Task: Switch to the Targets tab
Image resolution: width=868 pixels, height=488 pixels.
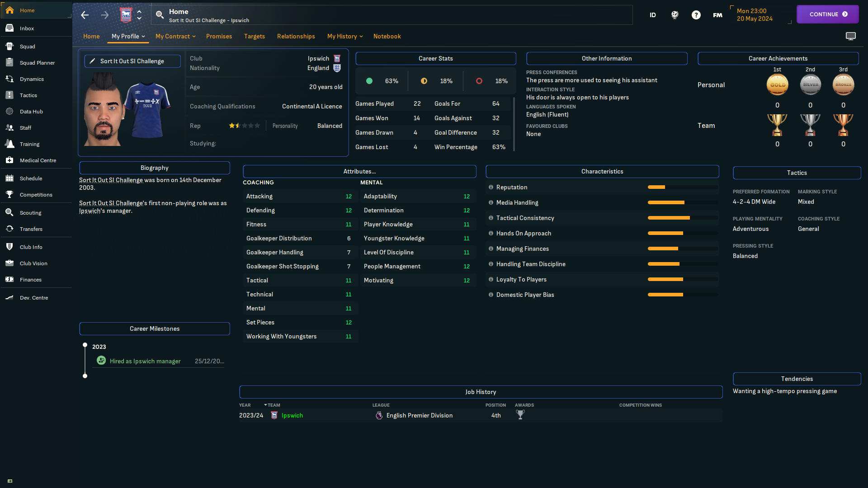Action: click(255, 36)
